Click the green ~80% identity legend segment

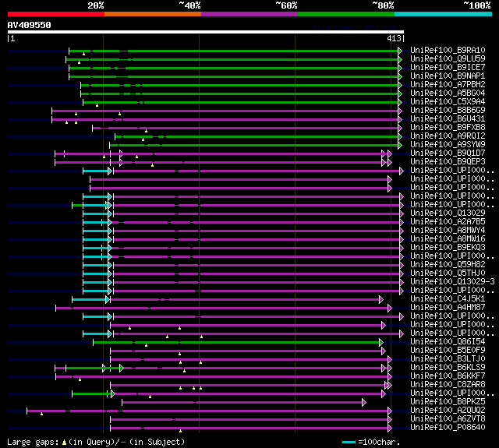[x=346, y=14]
